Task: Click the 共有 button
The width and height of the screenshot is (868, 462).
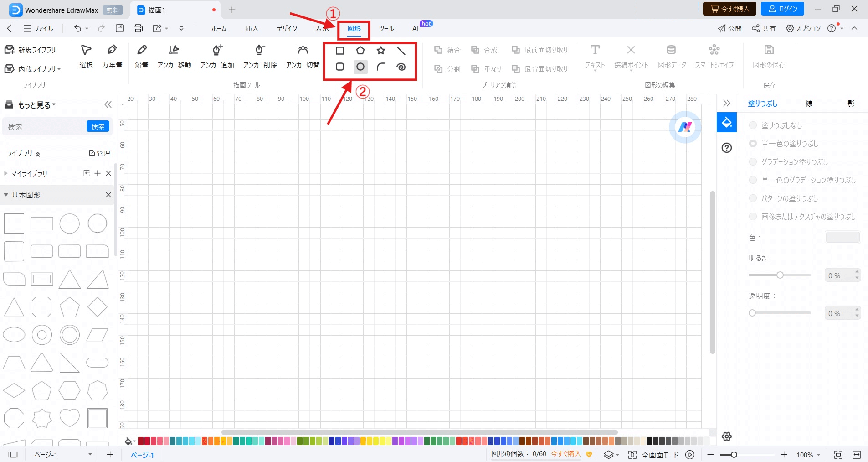Action: (764, 28)
